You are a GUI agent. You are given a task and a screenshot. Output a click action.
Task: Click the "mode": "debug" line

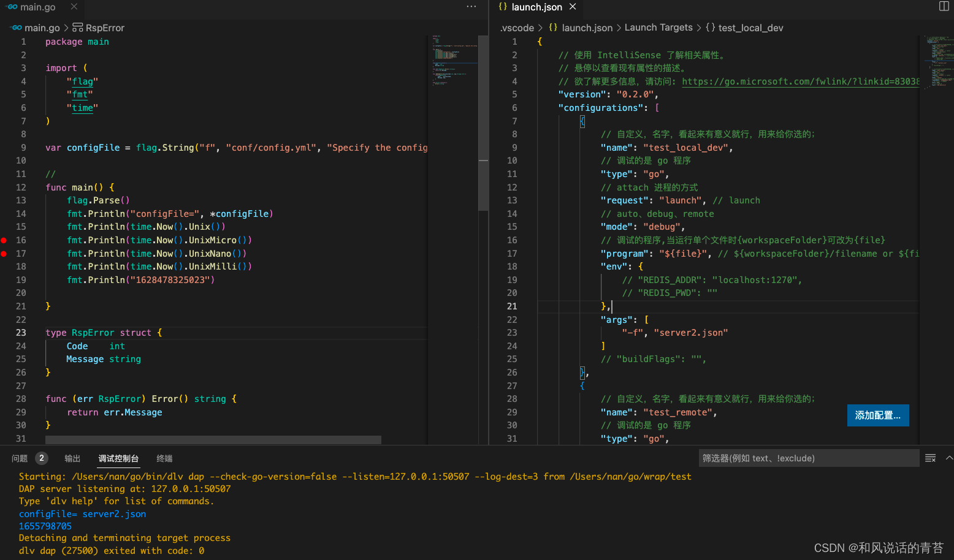coord(643,227)
